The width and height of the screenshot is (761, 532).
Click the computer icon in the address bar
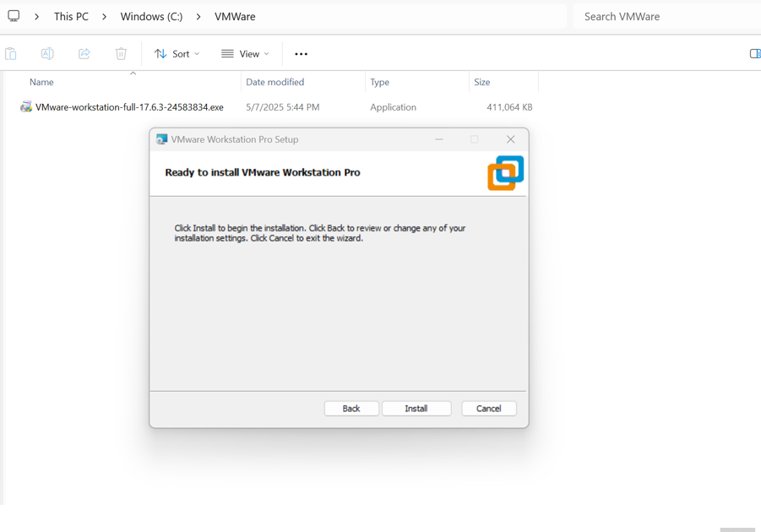(13, 16)
